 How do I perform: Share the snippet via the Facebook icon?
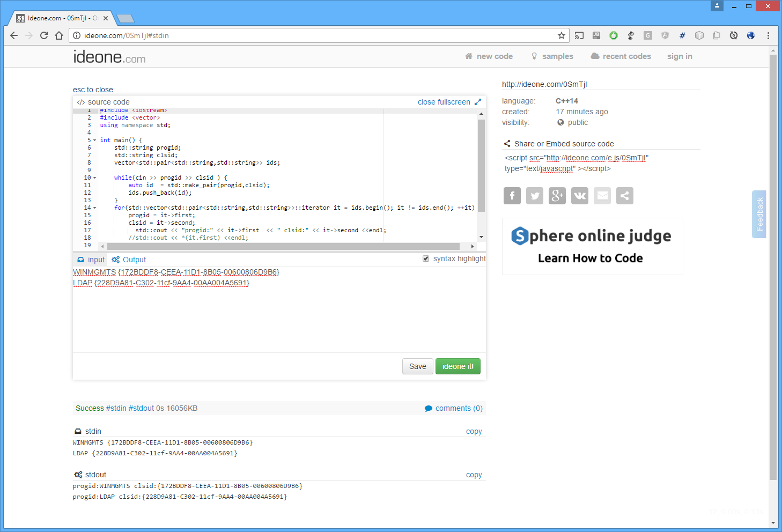[x=512, y=196]
